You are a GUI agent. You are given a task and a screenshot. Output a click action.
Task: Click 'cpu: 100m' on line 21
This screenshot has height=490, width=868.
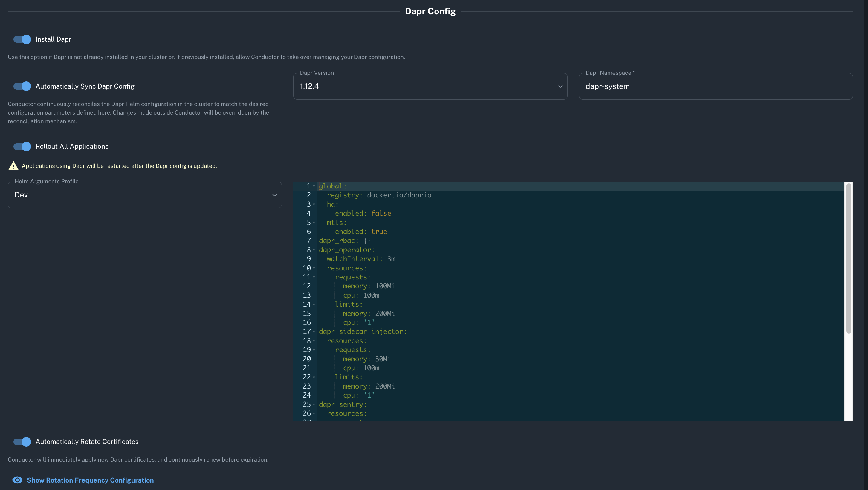tap(361, 368)
